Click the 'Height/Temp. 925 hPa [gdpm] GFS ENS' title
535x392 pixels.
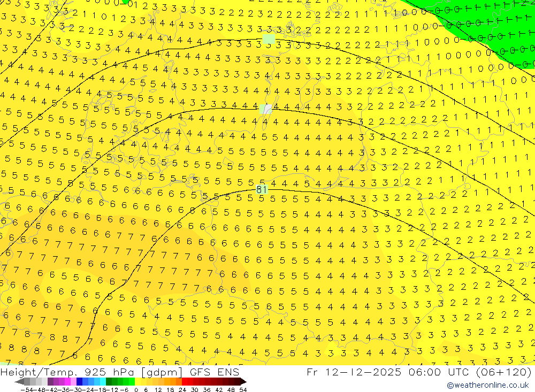pyautogui.click(x=120, y=372)
